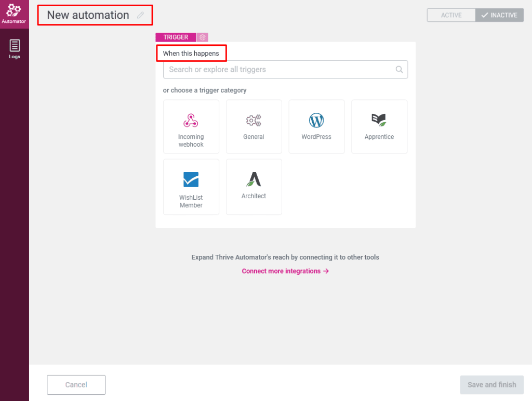Select the Apprentice trigger category
Image resolution: width=532 pixels, height=401 pixels.
click(x=379, y=127)
